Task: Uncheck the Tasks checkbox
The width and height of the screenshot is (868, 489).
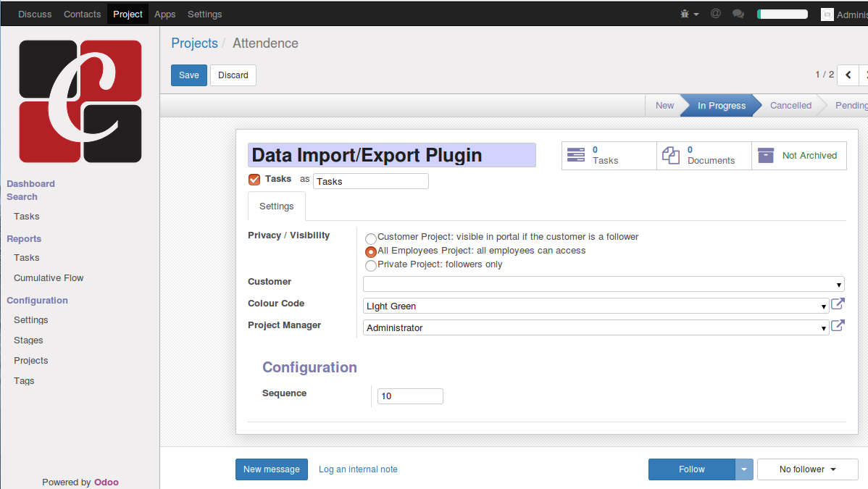Action: pyautogui.click(x=254, y=180)
